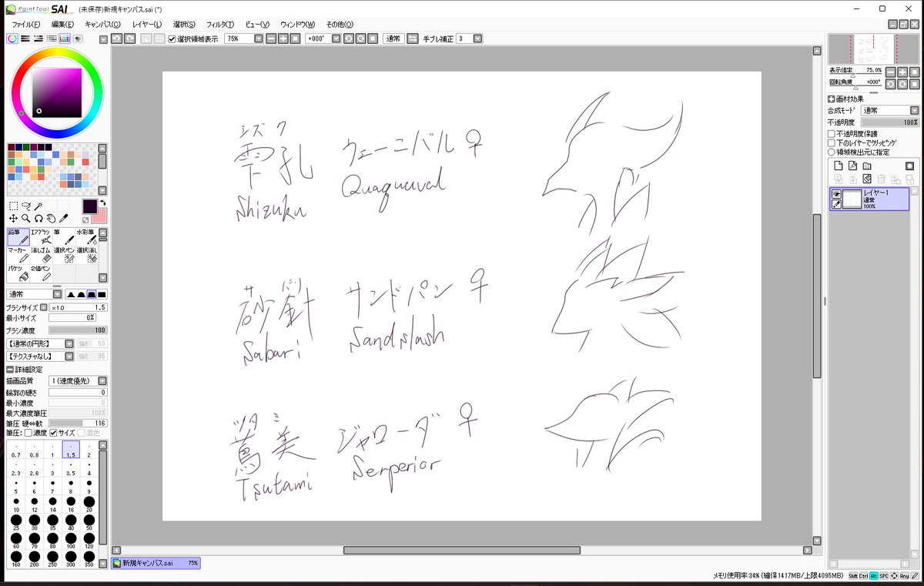Select the エアブラシ airbrush tool
This screenshot has height=586, width=924.
tap(42, 236)
